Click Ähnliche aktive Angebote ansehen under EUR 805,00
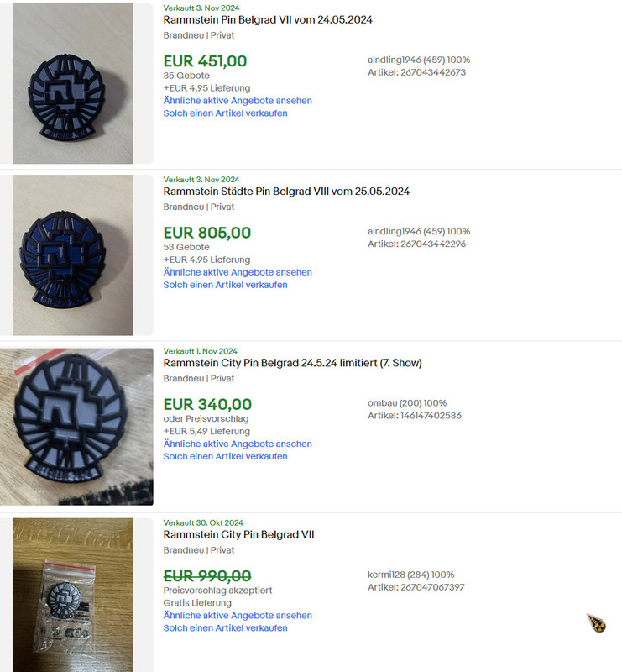This screenshot has width=622, height=672. [x=238, y=272]
